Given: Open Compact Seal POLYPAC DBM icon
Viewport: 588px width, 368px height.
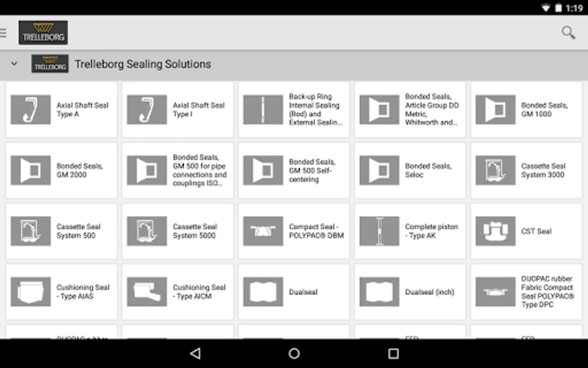Looking at the screenshot, I should tap(263, 231).
